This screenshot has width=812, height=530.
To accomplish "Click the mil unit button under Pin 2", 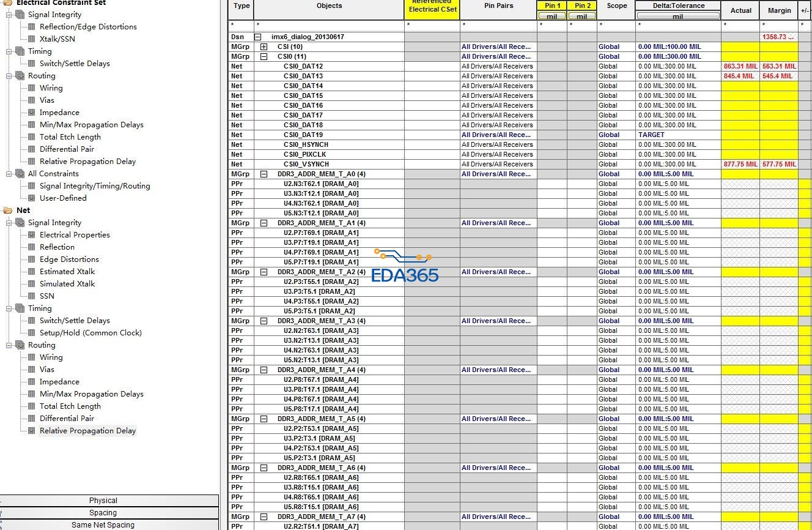I will (x=582, y=16).
